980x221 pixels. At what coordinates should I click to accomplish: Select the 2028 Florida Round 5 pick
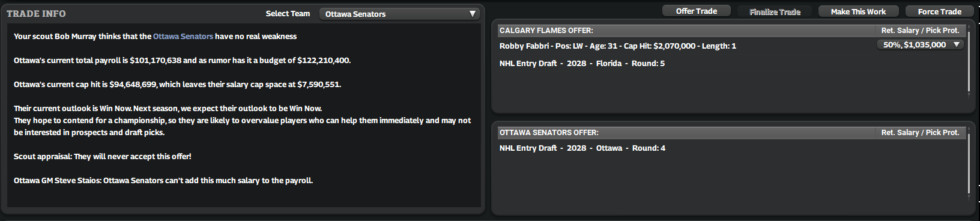coord(582,64)
